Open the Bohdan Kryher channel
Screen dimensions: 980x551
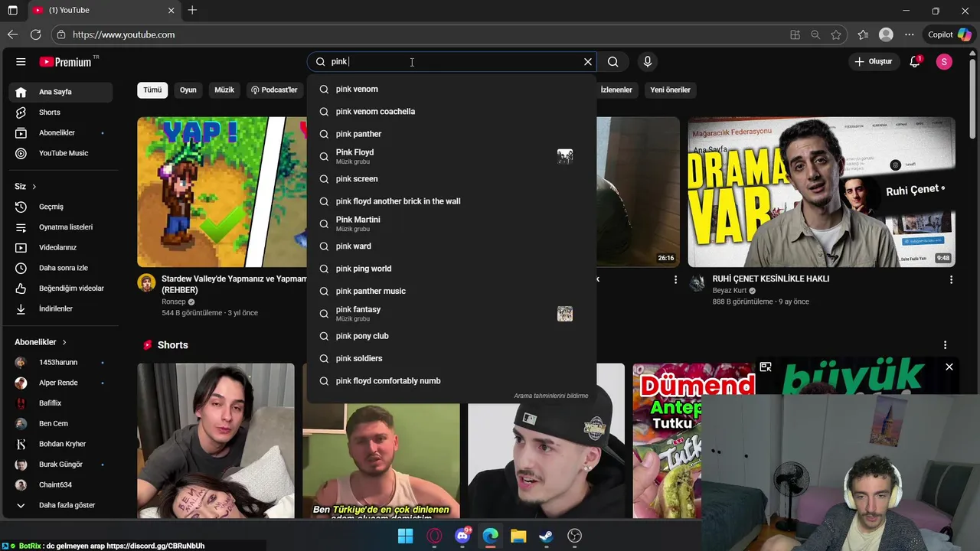(x=61, y=444)
